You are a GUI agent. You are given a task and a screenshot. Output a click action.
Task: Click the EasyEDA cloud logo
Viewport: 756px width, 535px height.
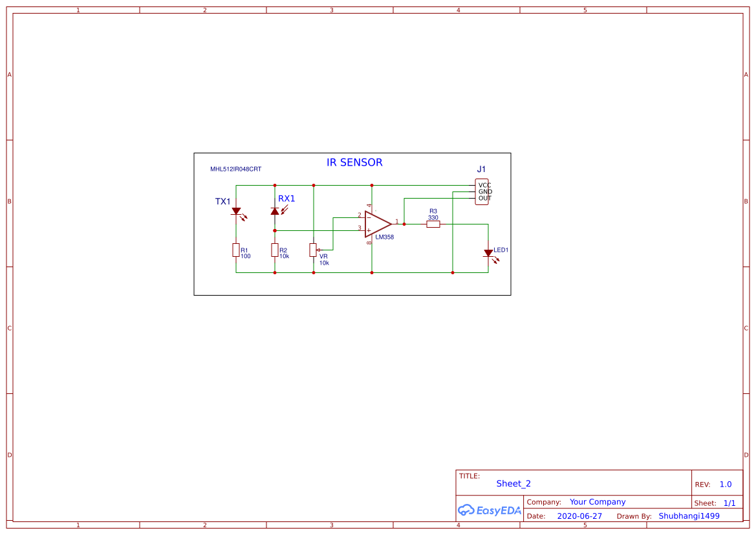click(466, 510)
